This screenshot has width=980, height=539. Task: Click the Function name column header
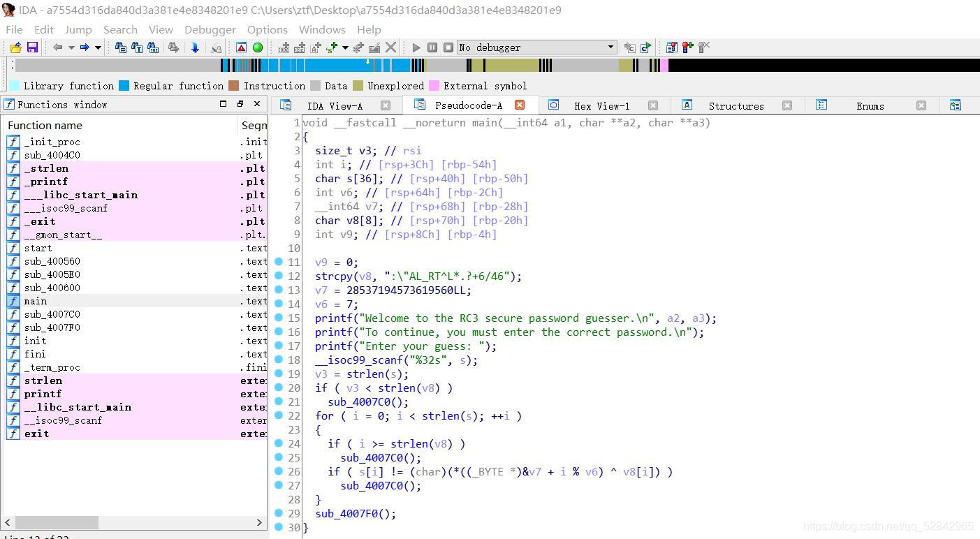point(120,126)
